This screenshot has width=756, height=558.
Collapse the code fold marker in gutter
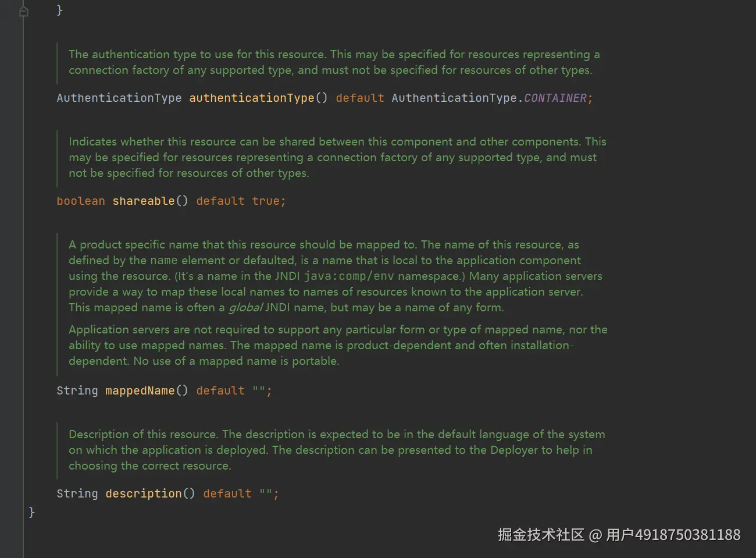(24, 11)
